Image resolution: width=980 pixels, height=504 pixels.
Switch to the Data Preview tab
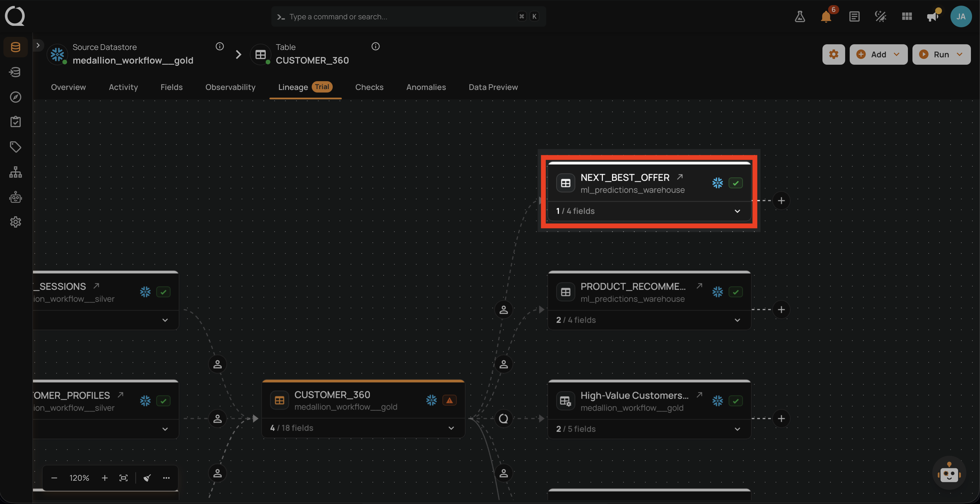click(493, 87)
